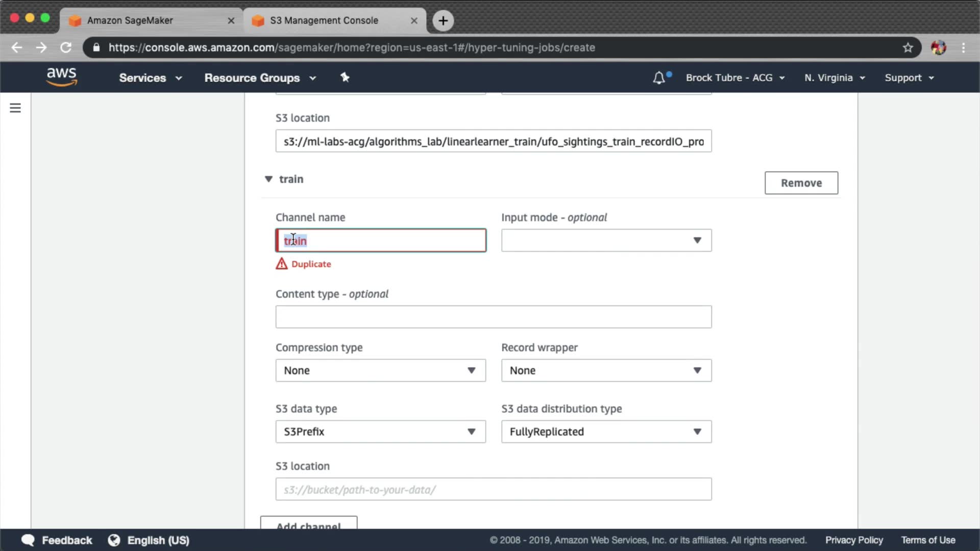This screenshot has width=980, height=551.
Task: Open a new browser tab
Action: tap(443, 20)
